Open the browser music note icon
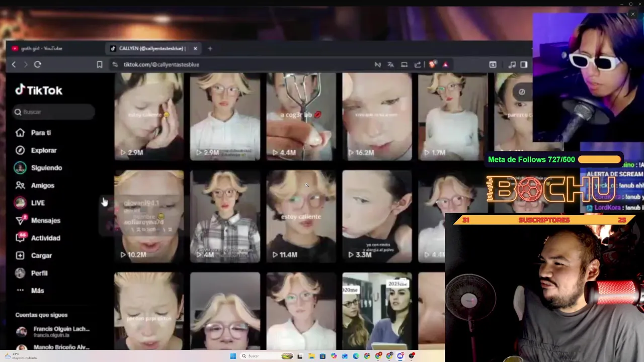This screenshot has width=644, height=362. point(512,64)
